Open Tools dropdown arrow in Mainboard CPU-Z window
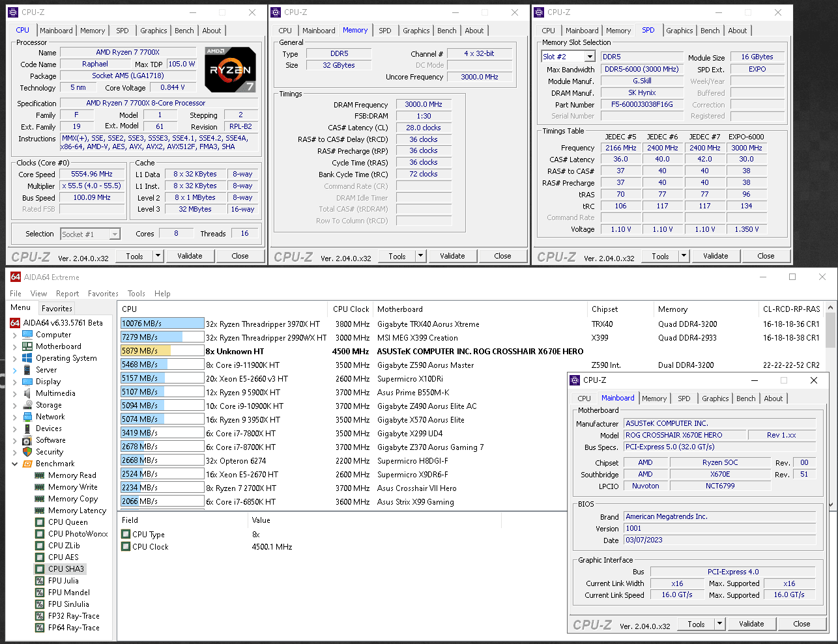 719,624
